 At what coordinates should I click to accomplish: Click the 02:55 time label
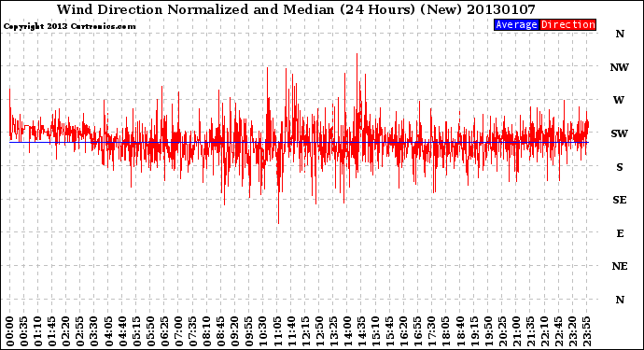click(x=80, y=331)
